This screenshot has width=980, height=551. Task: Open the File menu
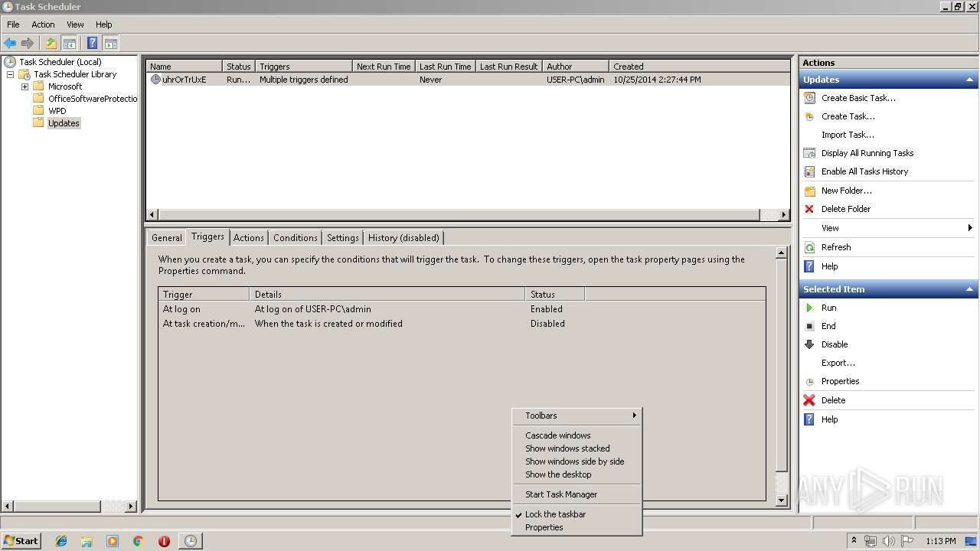pyautogui.click(x=13, y=24)
